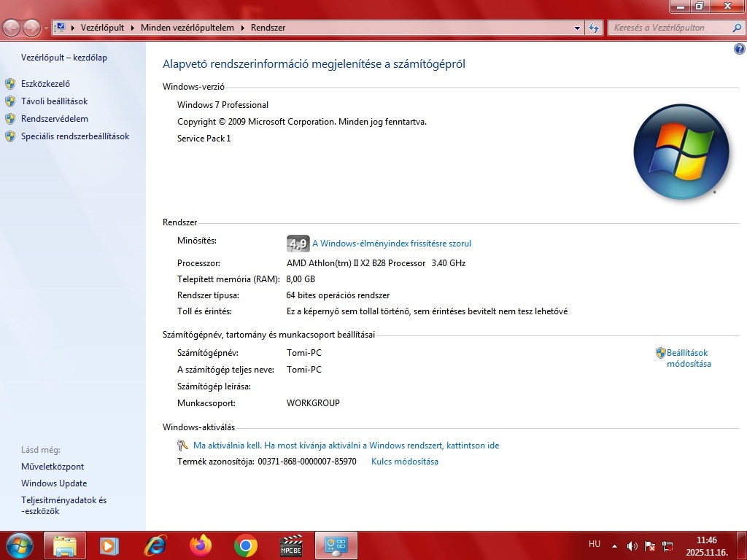Select Vezérlőpult in address breadcrumb
The image size is (747, 560).
tap(102, 28)
